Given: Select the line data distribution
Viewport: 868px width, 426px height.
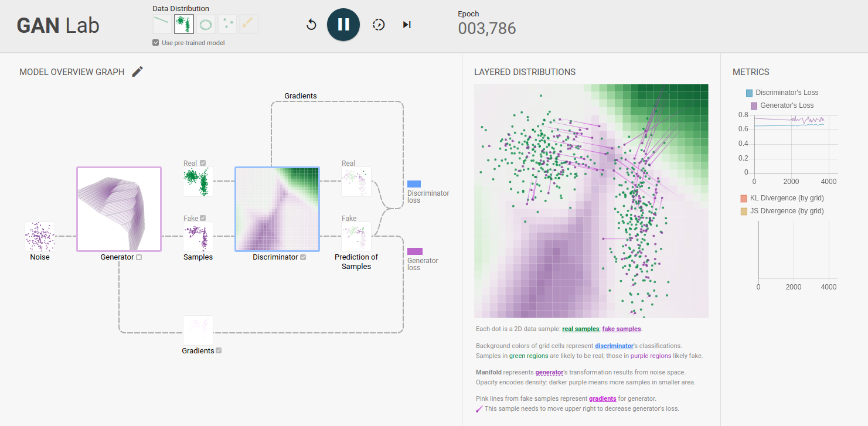Looking at the screenshot, I should pyautogui.click(x=162, y=24).
